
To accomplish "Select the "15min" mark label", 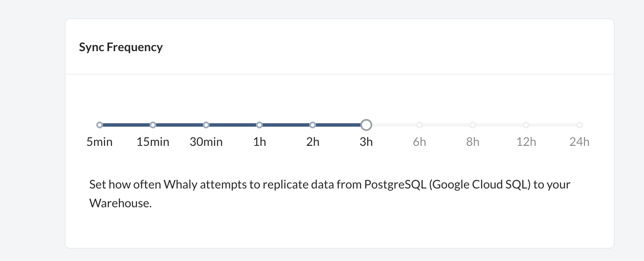I will pyautogui.click(x=153, y=142).
